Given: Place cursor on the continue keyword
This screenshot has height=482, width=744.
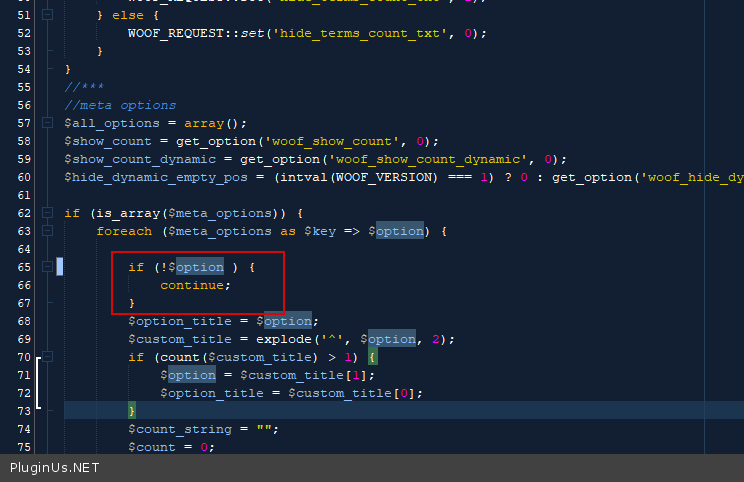Looking at the screenshot, I should pos(195,285).
